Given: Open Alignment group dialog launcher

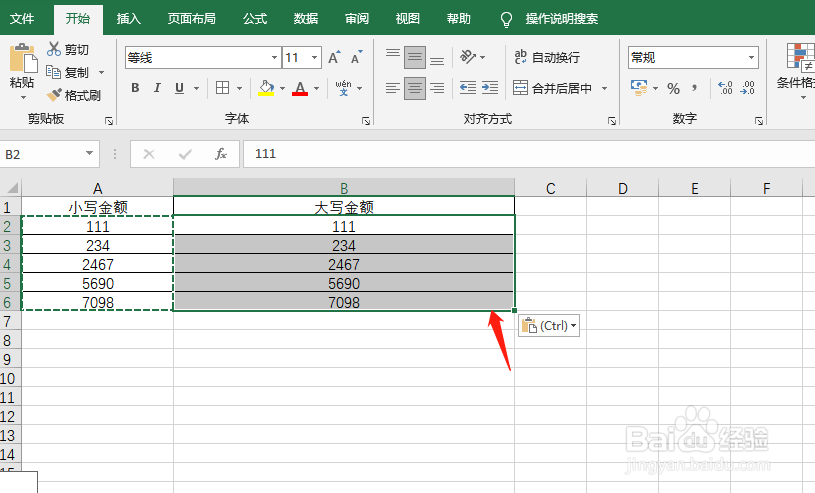Looking at the screenshot, I should (612, 121).
